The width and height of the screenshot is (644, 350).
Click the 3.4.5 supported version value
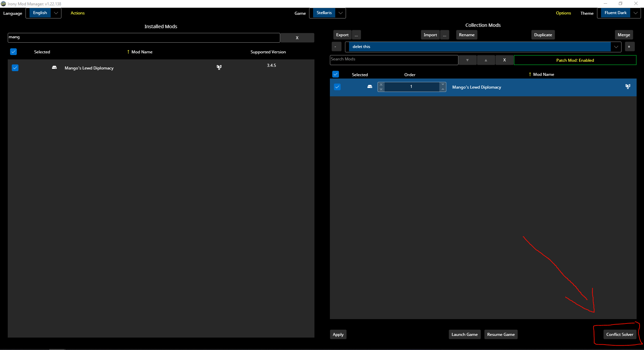(271, 65)
